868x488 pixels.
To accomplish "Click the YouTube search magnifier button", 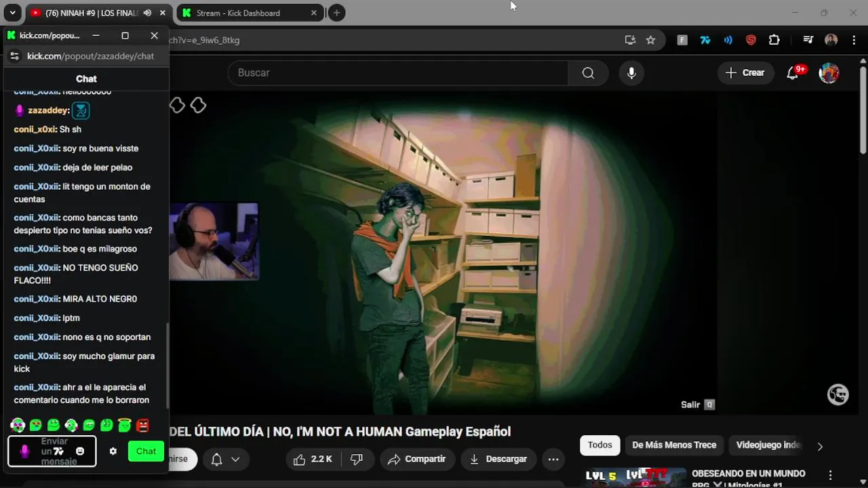I will click(x=588, y=73).
